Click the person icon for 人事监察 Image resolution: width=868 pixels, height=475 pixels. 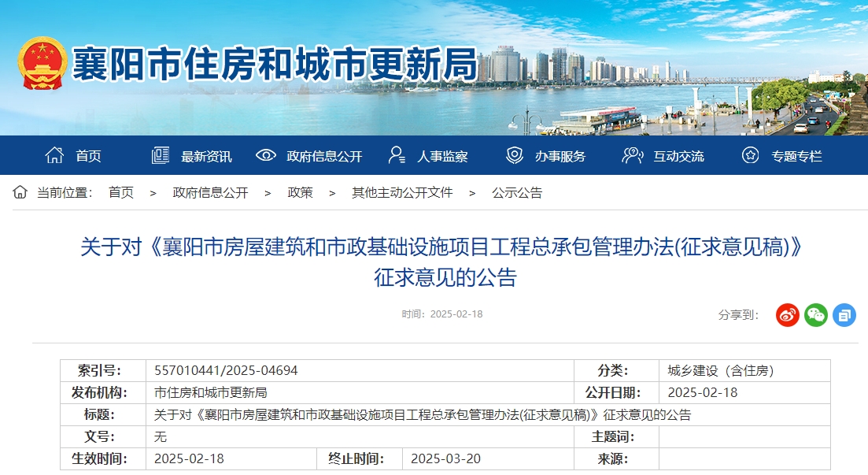point(397,155)
